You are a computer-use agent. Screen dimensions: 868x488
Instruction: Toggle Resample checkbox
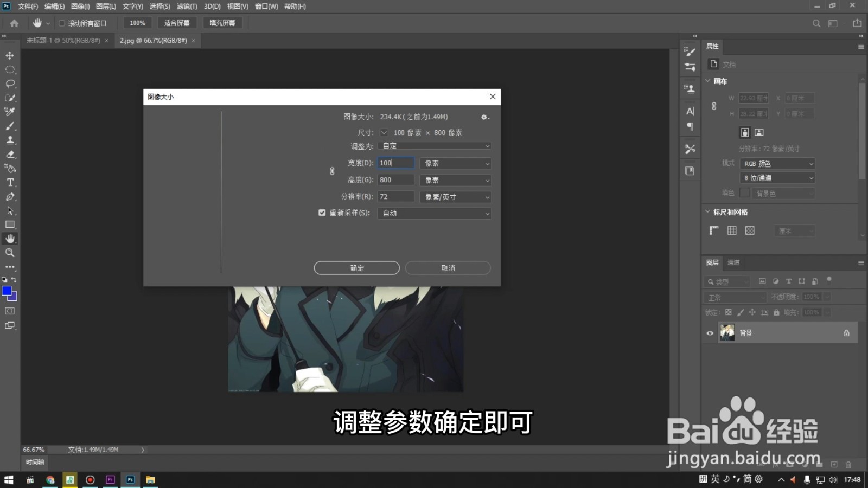pyautogui.click(x=322, y=213)
